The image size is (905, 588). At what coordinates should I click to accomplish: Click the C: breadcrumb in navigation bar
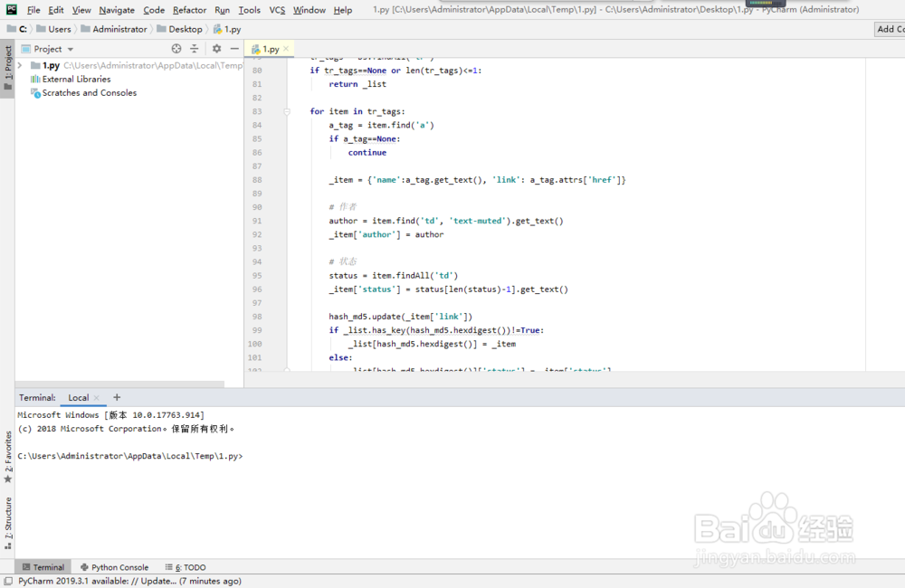pyautogui.click(x=17, y=29)
